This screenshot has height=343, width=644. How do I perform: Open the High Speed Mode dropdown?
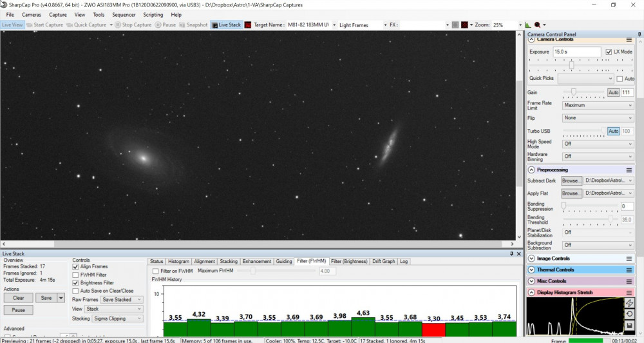click(598, 144)
